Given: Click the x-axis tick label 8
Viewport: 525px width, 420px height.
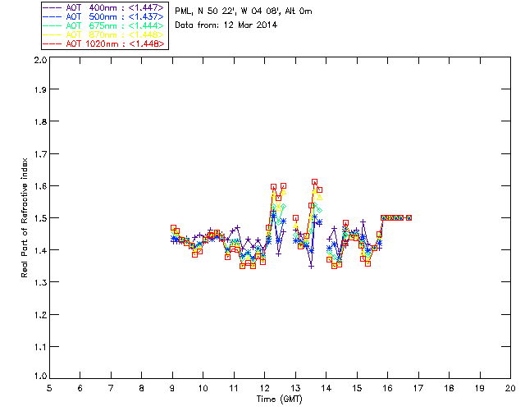Looking at the screenshot, I should pos(142,388).
